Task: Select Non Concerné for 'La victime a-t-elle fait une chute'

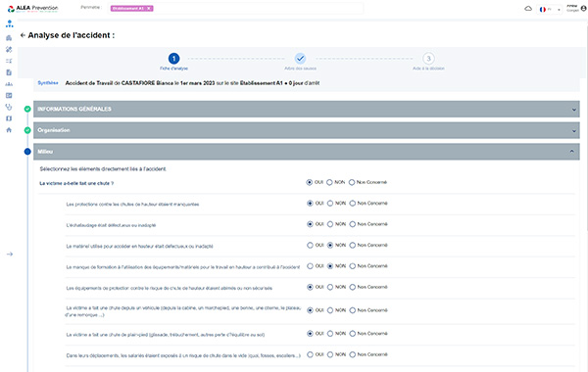Action: click(352, 182)
